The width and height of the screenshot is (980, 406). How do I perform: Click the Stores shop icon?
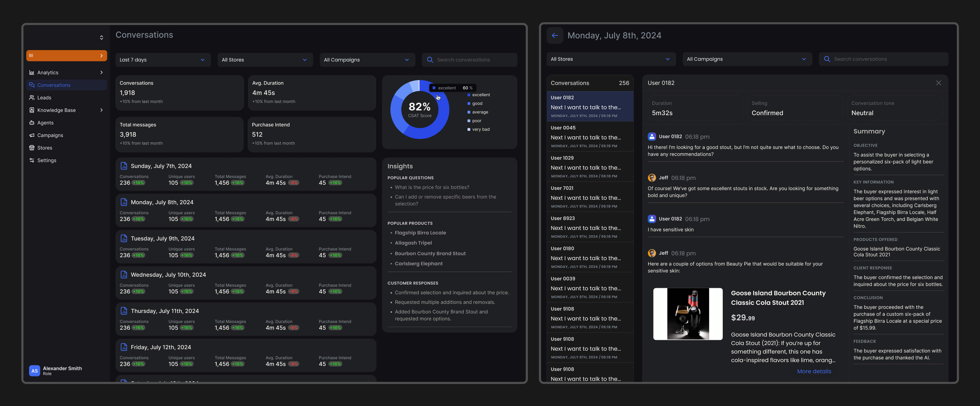(32, 148)
